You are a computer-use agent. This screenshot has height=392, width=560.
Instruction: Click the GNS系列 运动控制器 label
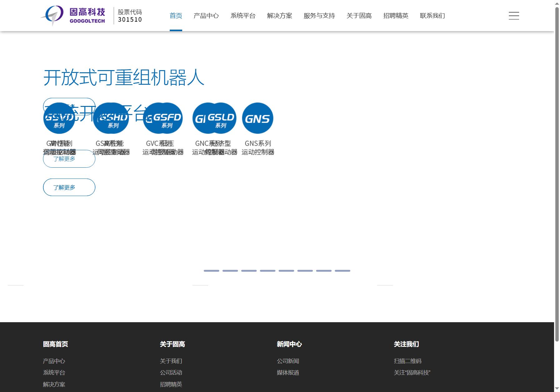tap(258, 148)
